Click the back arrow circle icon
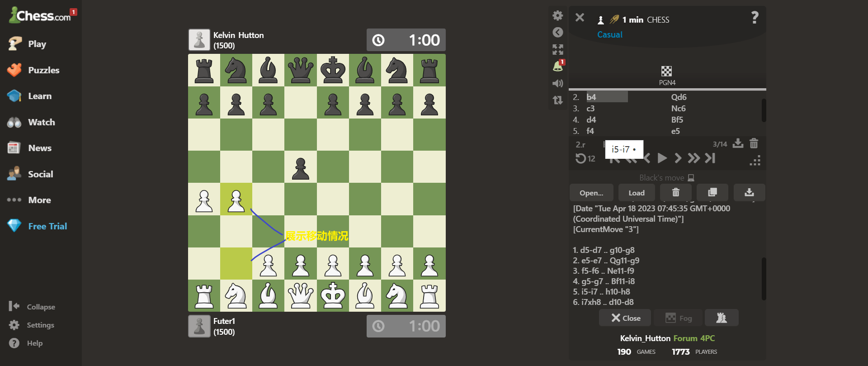Viewport: 868px width, 366px height. point(558,33)
